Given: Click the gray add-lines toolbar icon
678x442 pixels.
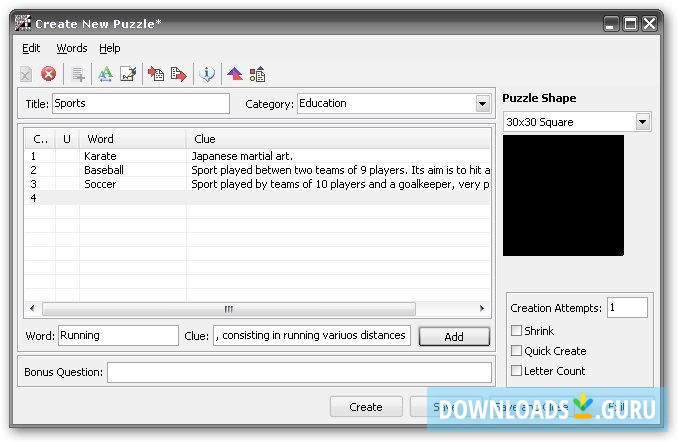Looking at the screenshot, I should (78, 74).
